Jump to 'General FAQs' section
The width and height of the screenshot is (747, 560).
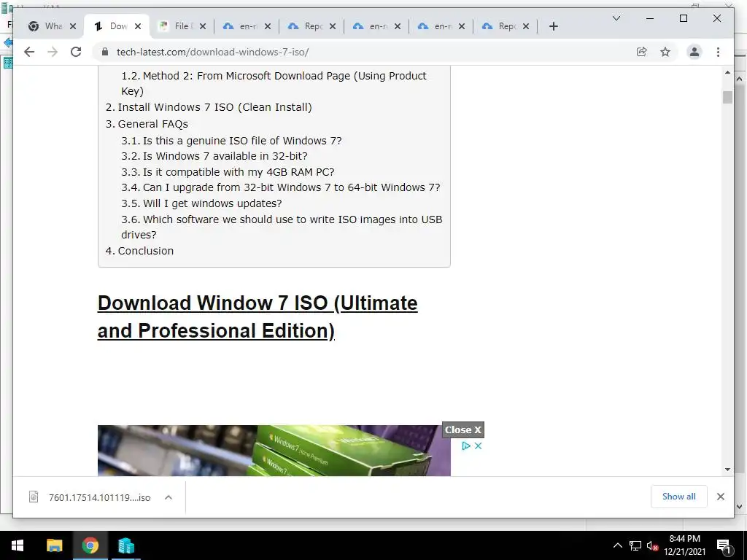[147, 124]
